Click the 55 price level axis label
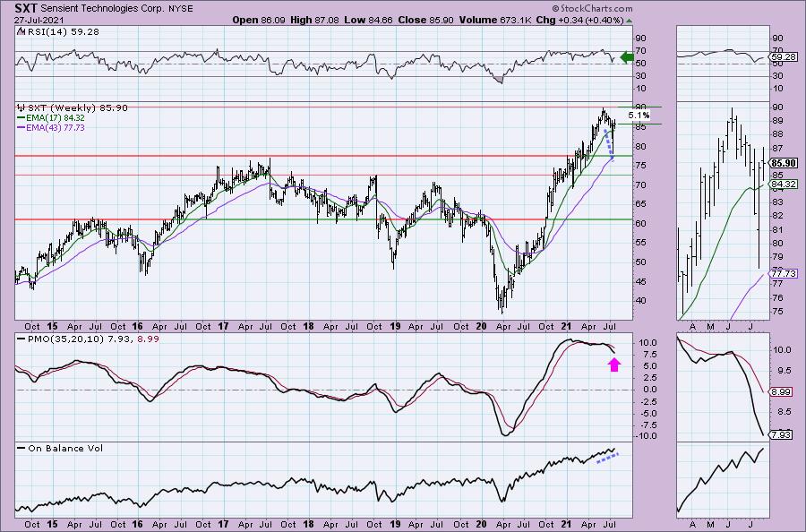The height and width of the screenshot is (532, 806). click(640, 243)
